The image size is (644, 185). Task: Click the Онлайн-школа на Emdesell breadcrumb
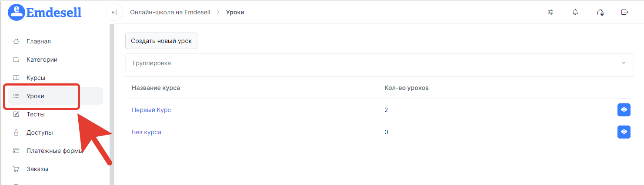pyautogui.click(x=170, y=12)
